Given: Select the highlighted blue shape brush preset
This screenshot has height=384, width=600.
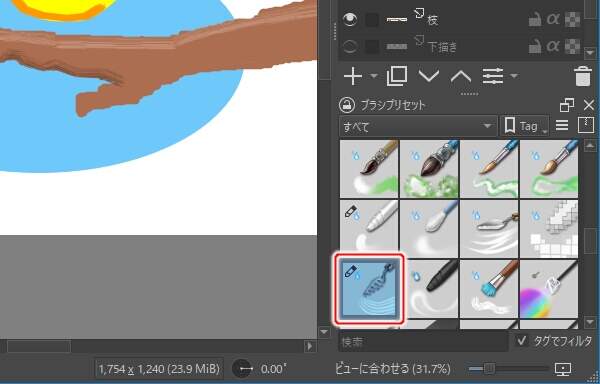Looking at the screenshot, I should pyautogui.click(x=370, y=289).
